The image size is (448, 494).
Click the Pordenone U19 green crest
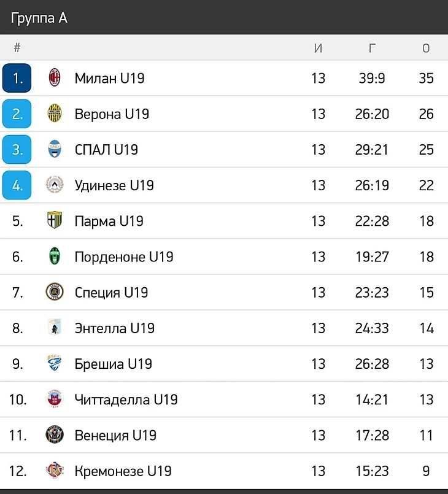(x=55, y=257)
